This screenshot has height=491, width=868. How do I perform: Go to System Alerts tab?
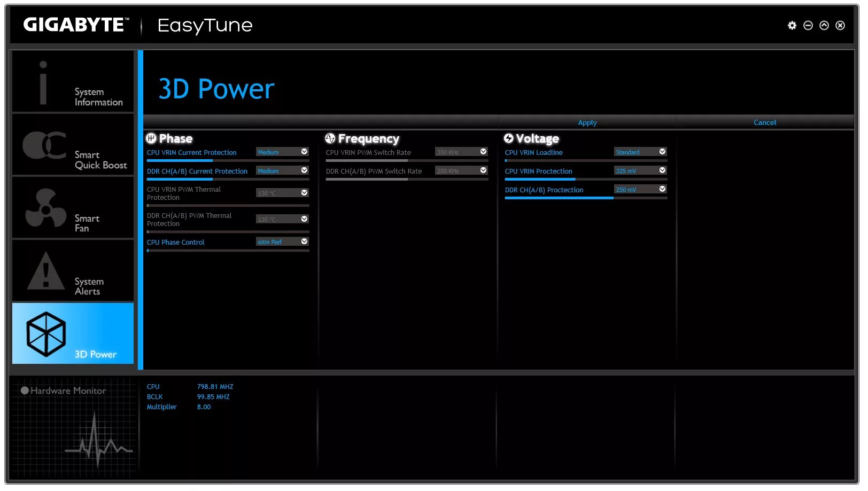pos(73,270)
